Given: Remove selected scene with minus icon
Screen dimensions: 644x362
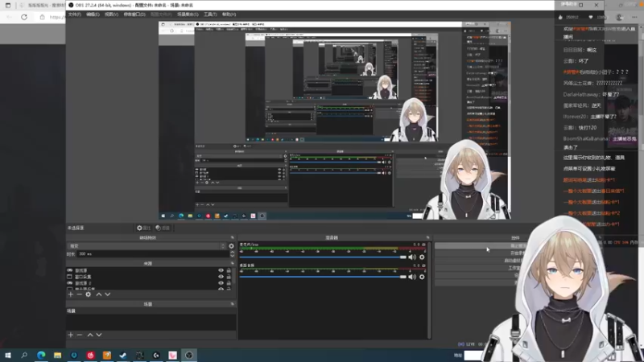Looking at the screenshot, I should coord(79,335).
